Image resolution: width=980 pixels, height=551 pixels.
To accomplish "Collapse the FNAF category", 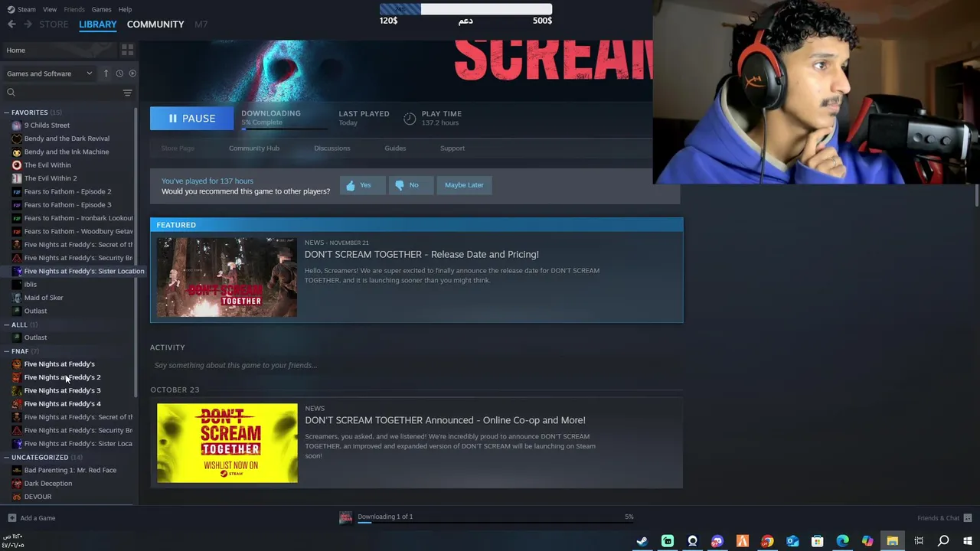I will tap(6, 351).
